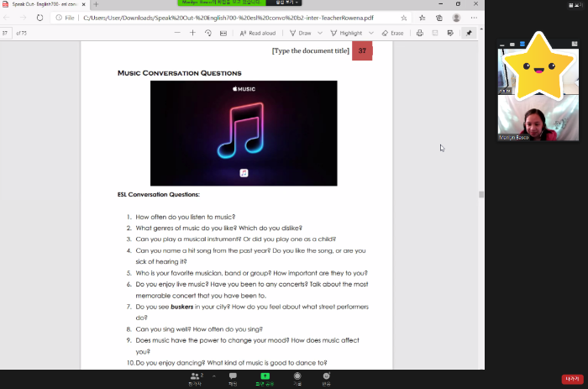Click '[Type the document title]' header text
588x389 pixels.
click(x=311, y=50)
